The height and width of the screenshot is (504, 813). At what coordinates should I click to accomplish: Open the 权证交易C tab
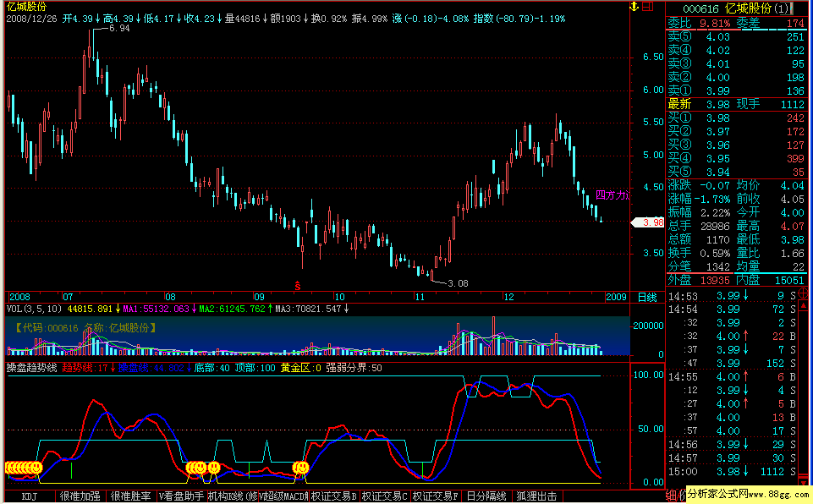pyautogui.click(x=385, y=496)
